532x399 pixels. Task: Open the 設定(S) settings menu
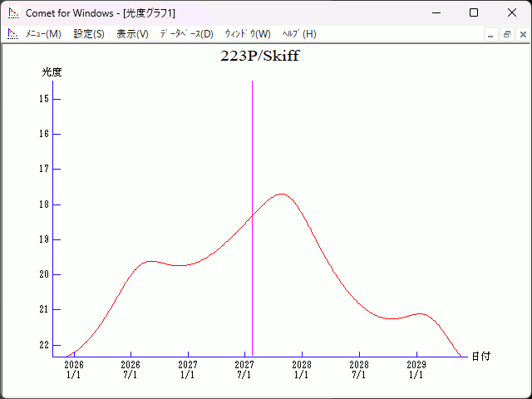point(89,34)
